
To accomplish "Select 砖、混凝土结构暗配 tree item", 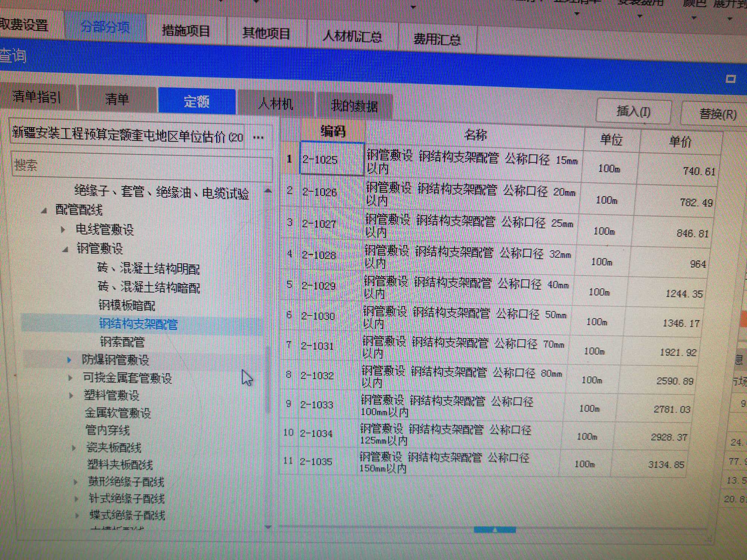I will (x=149, y=287).
